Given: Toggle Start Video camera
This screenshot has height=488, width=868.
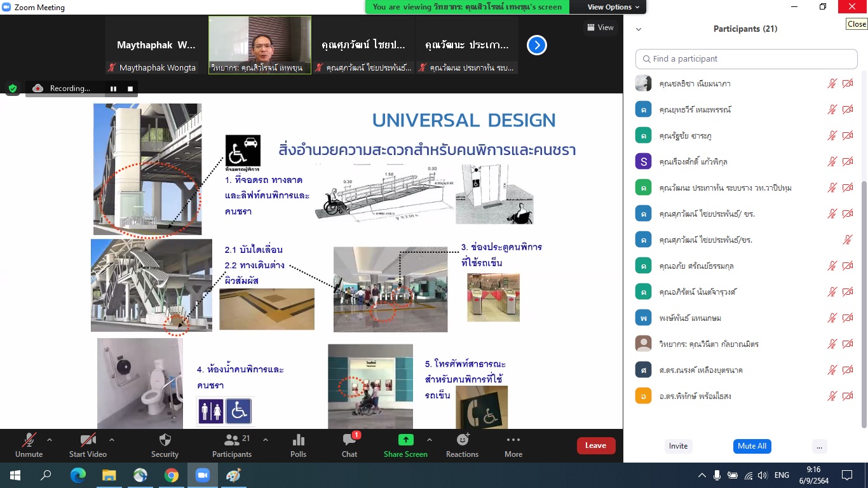Looking at the screenshot, I should click(x=88, y=440).
